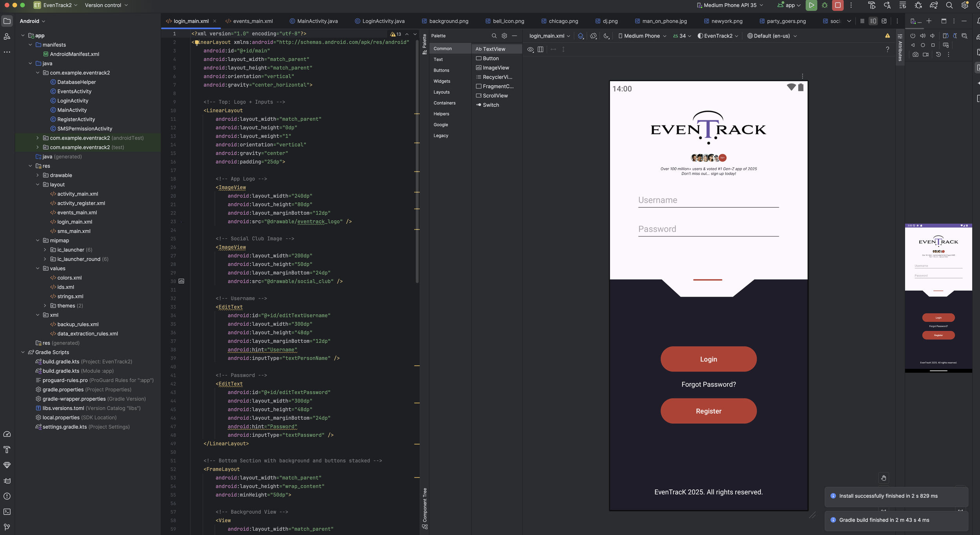Screen dimensions: 980x535
Task: Select the Layouts palette category
Action: coord(441,92)
